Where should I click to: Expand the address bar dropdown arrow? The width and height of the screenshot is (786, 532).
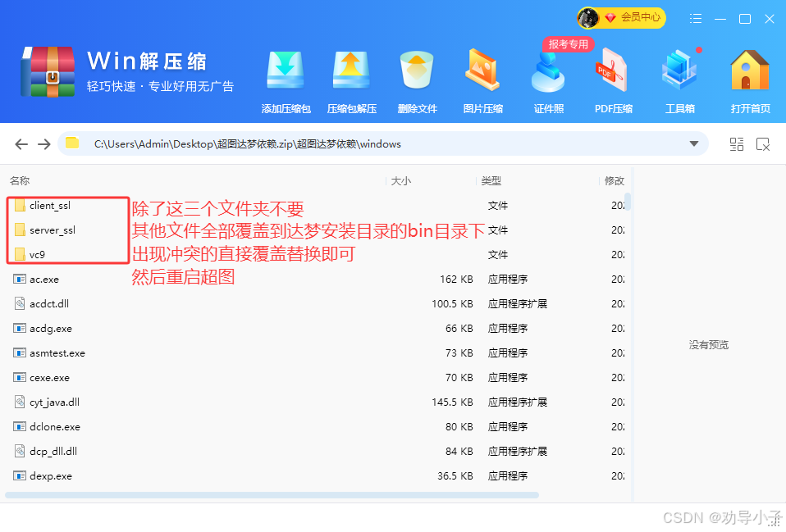(x=692, y=143)
